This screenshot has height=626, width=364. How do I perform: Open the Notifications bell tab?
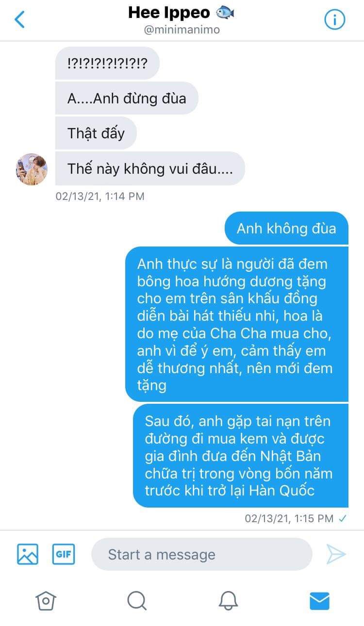tap(228, 601)
